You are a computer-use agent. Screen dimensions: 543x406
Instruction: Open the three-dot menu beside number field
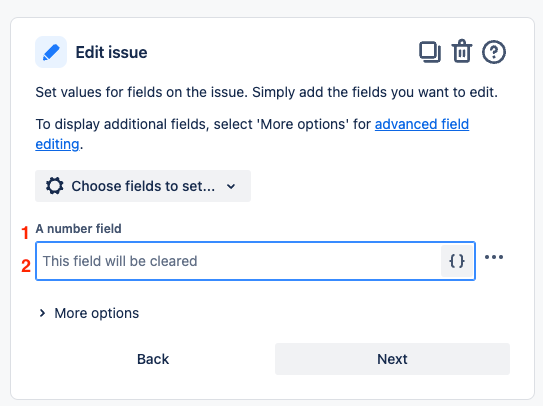coord(494,257)
